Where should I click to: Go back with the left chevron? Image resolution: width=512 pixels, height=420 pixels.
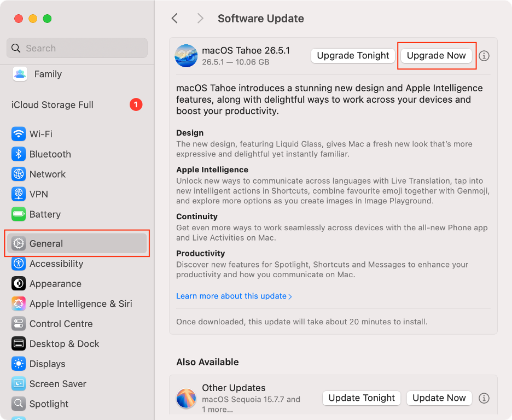point(174,18)
